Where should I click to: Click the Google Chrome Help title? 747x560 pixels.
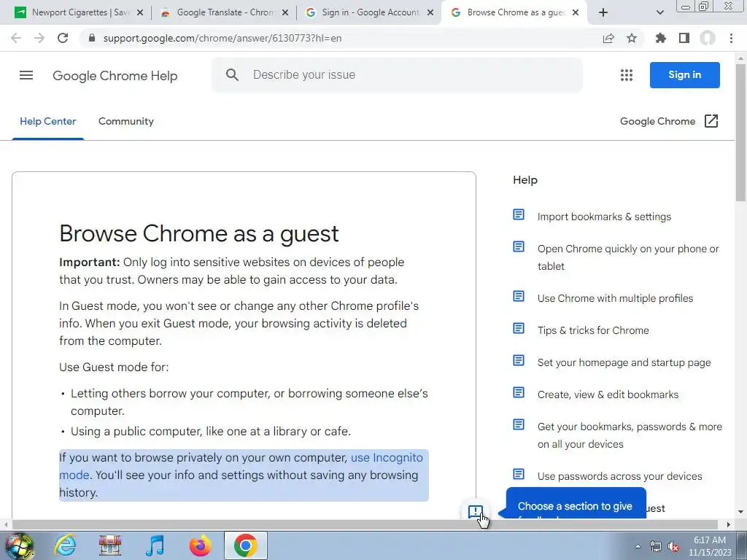click(x=115, y=76)
